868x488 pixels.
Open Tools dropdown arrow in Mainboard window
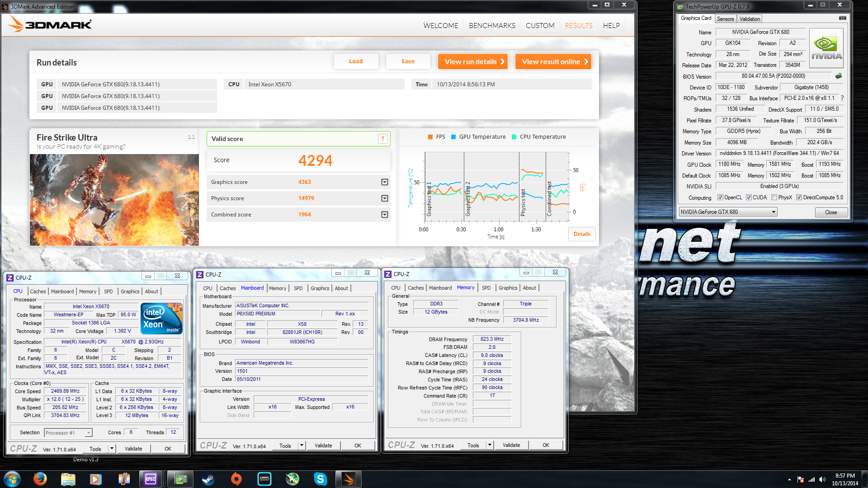click(302, 446)
